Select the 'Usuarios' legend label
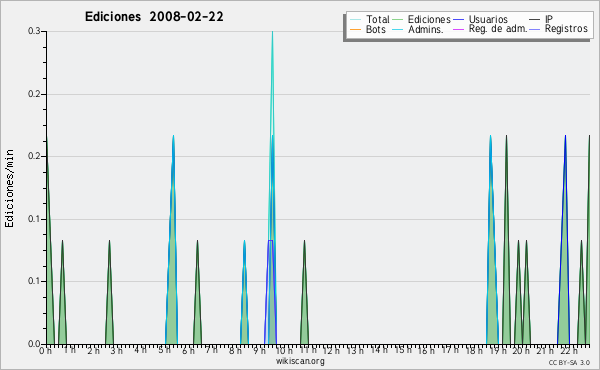Viewport: 600px width, 370px height. pos(488,19)
